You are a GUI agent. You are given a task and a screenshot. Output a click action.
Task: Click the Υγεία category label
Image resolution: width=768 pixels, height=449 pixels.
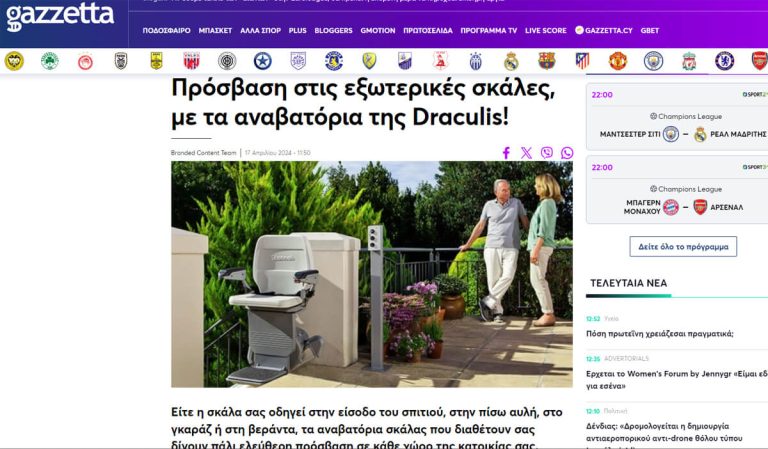coord(611,319)
